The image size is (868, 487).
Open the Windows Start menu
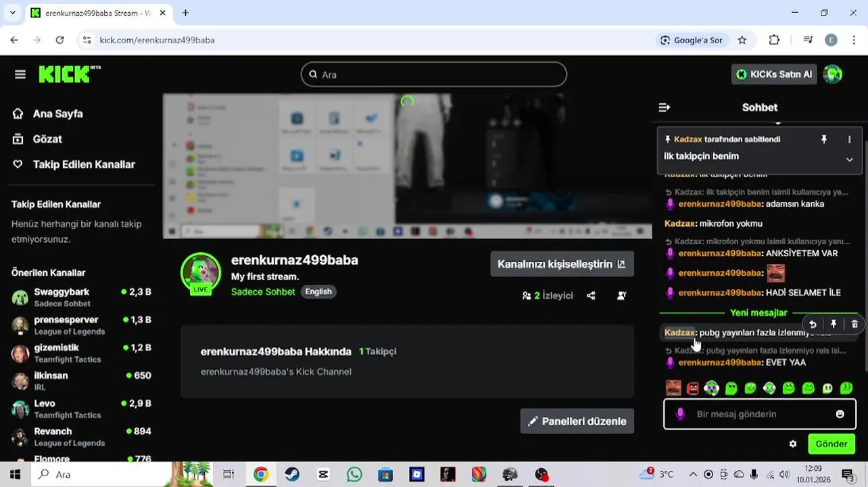point(15,474)
